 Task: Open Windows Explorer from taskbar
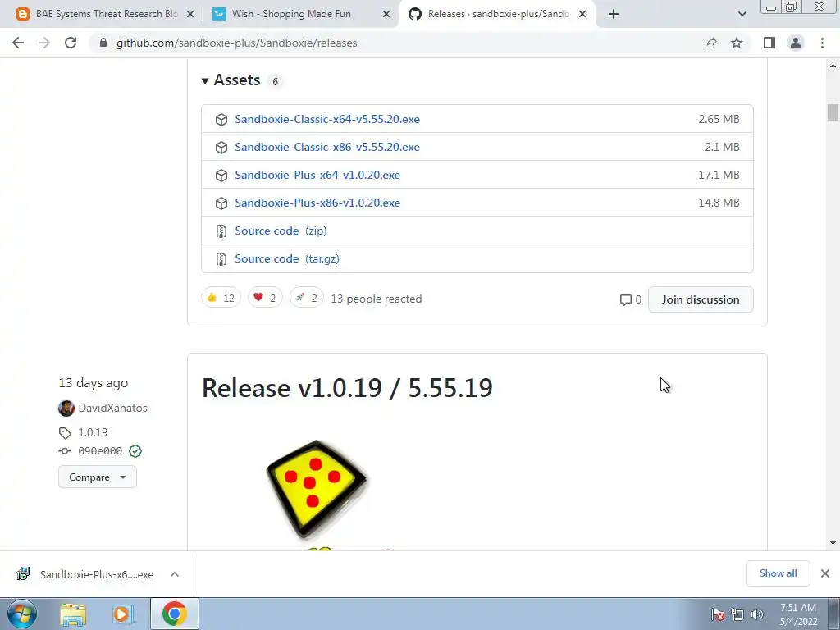(73, 614)
